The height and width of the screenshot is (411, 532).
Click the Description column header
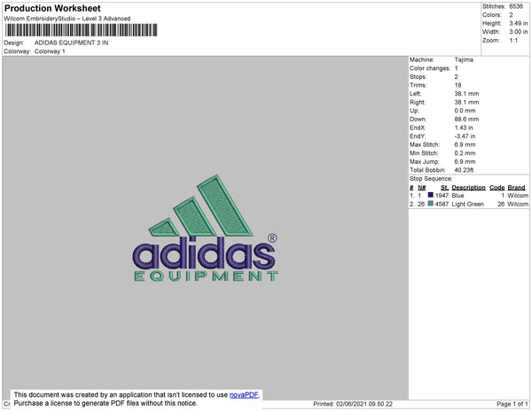[x=468, y=188]
